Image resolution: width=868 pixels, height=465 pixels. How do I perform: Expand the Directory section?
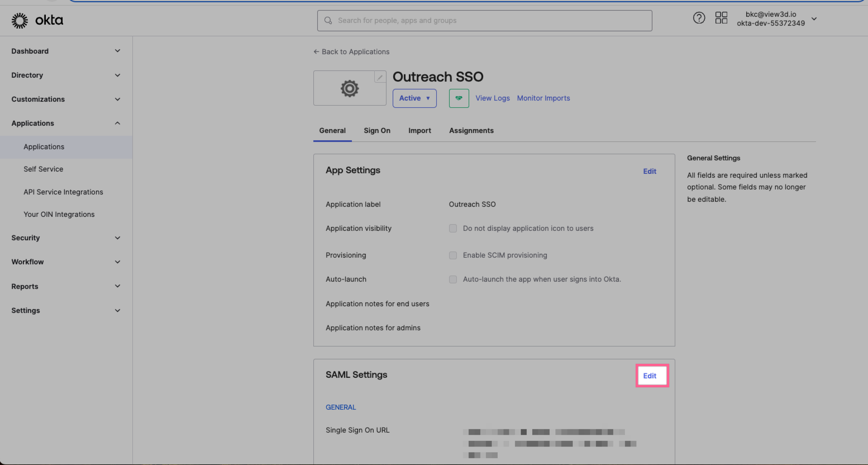point(66,75)
